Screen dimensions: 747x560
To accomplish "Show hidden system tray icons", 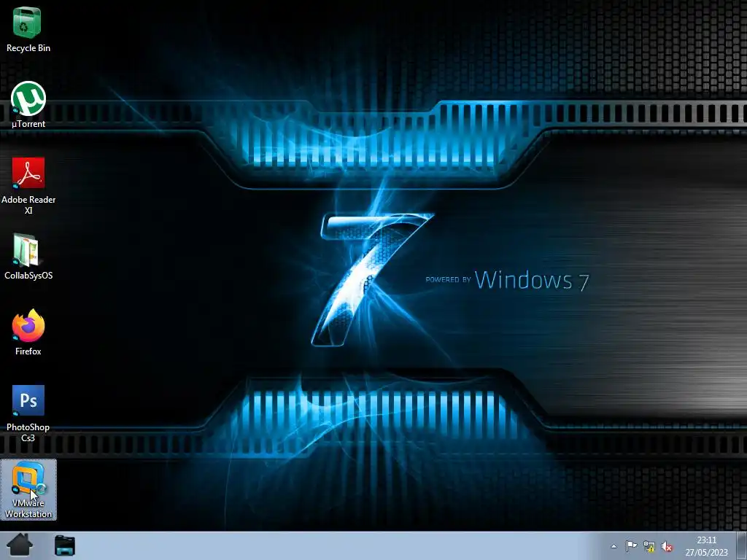I will tap(614, 547).
